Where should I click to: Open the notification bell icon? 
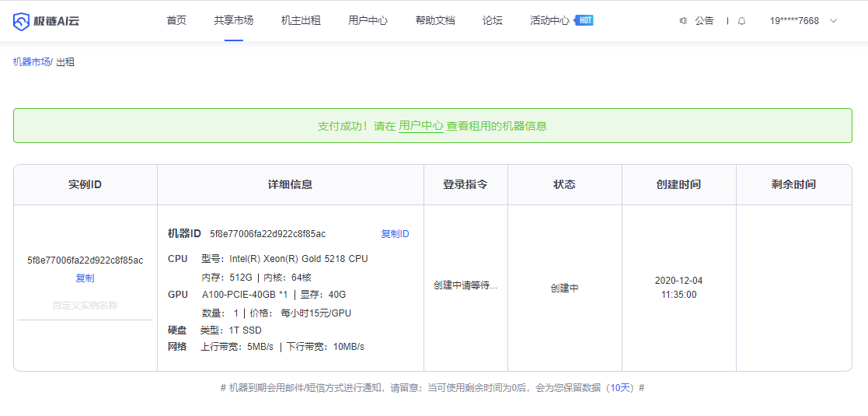tap(742, 21)
